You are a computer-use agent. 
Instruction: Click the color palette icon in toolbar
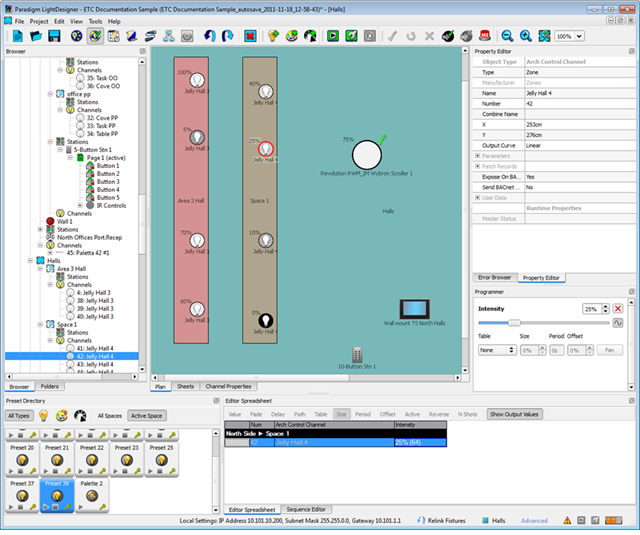pyautogui.click(x=292, y=36)
